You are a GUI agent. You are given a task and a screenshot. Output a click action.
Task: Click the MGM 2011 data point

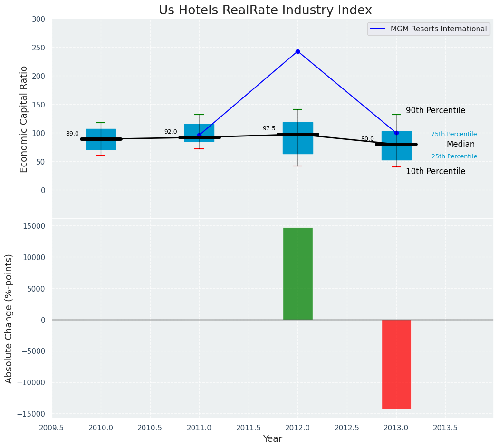click(199, 135)
